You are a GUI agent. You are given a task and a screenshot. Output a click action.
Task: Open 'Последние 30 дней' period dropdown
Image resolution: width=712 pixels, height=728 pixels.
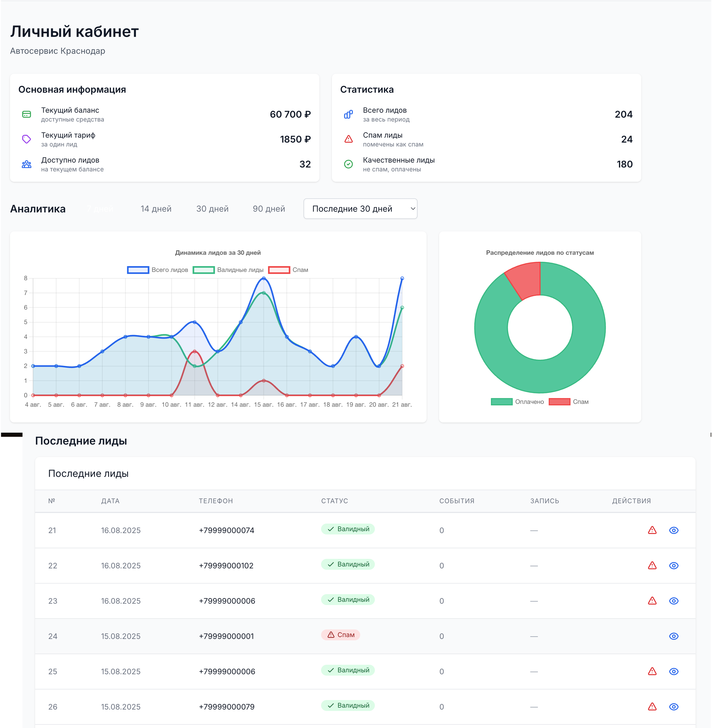click(x=360, y=209)
